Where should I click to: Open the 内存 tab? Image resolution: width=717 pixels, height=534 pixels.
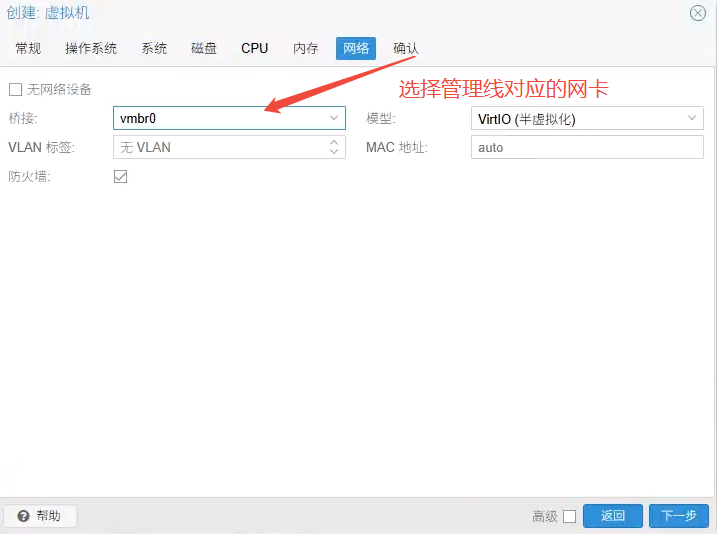tap(306, 48)
